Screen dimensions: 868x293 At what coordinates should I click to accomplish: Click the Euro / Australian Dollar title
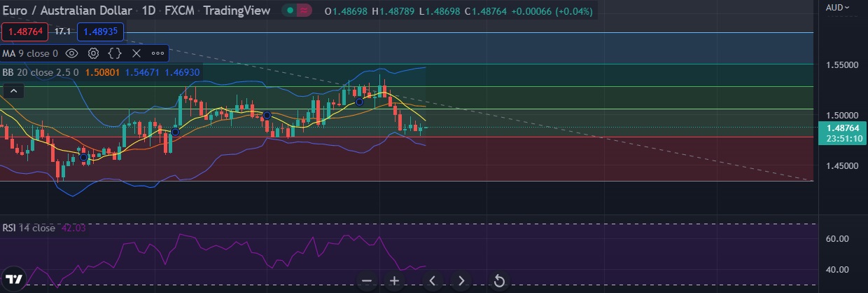tap(66, 11)
